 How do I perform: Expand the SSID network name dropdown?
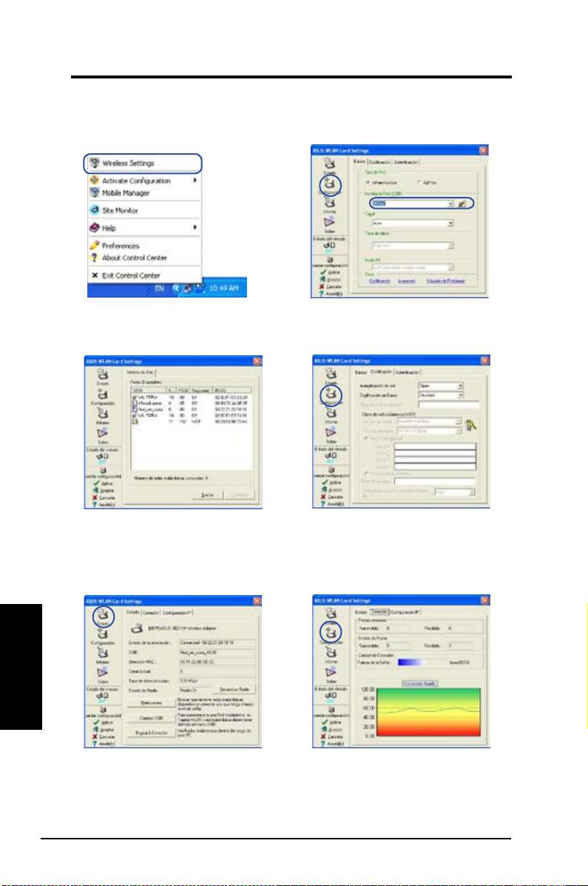coord(450,203)
